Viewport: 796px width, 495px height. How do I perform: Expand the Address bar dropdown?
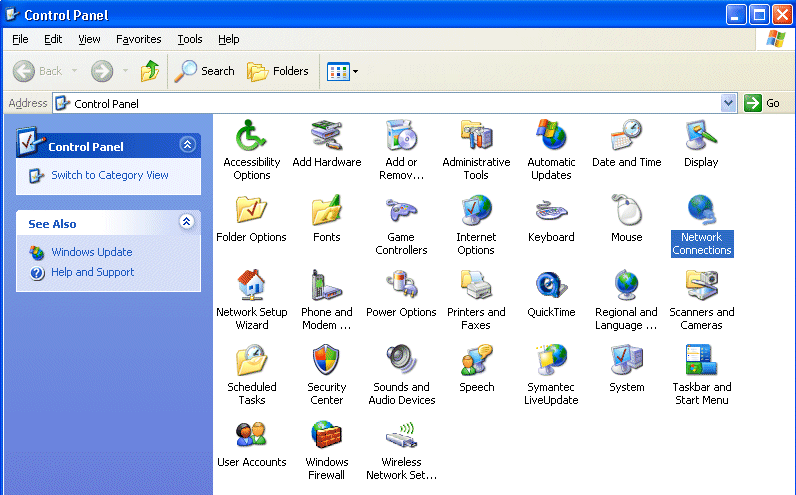click(x=728, y=103)
